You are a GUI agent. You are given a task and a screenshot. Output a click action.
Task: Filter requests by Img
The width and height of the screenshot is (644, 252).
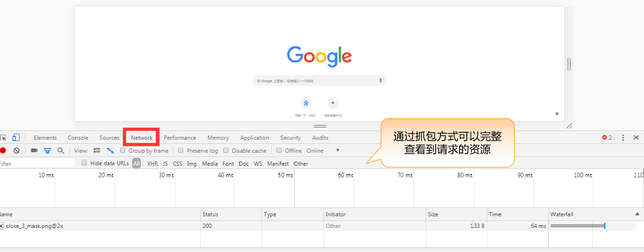(x=192, y=163)
